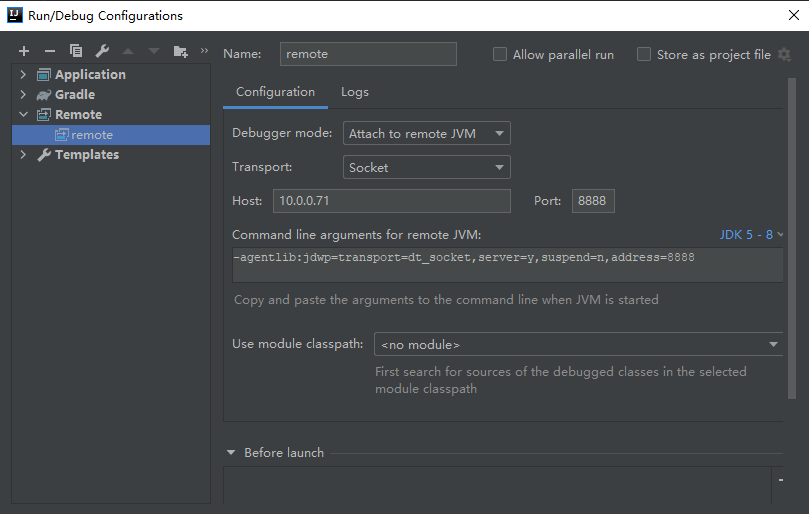Image resolution: width=809 pixels, height=514 pixels.
Task: Select the Configuration tab
Action: tap(275, 92)
